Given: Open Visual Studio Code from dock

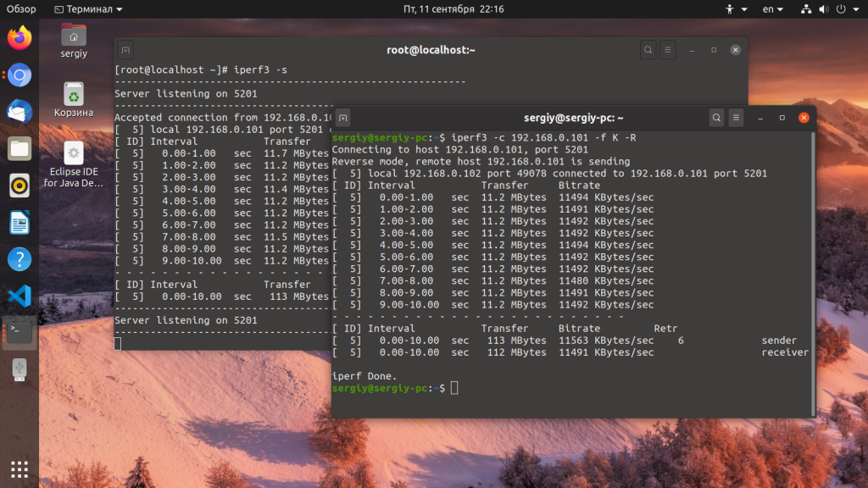Looking at the screenshot, I should click(19, 297).
